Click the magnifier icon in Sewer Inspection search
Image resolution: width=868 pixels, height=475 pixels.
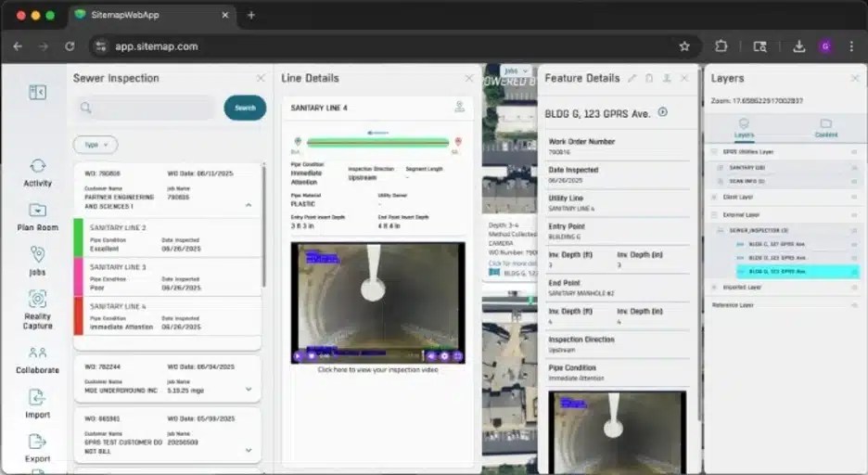(x=85, y=108)
